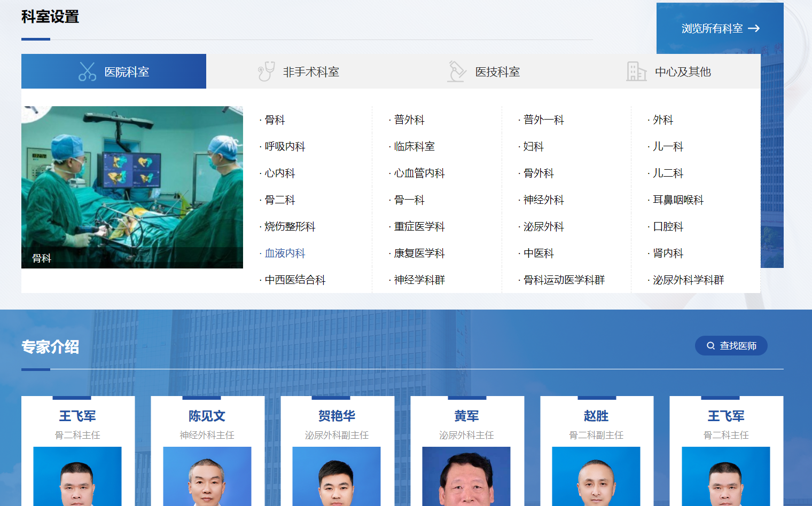Click 泌尿外科主任 title under 黄军
The height and width of the screenshot is (506, 812).
click(466, 435)
